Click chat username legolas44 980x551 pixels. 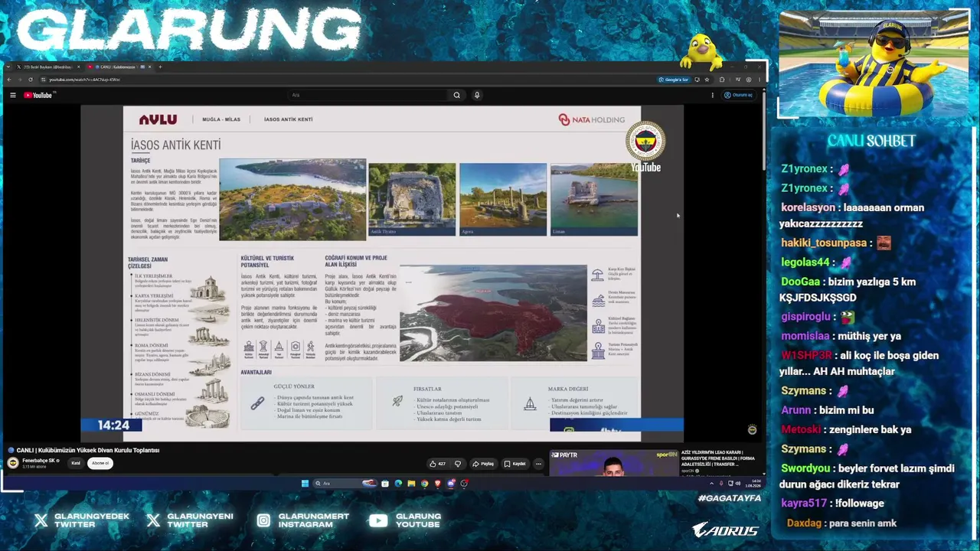coord(805,262)
